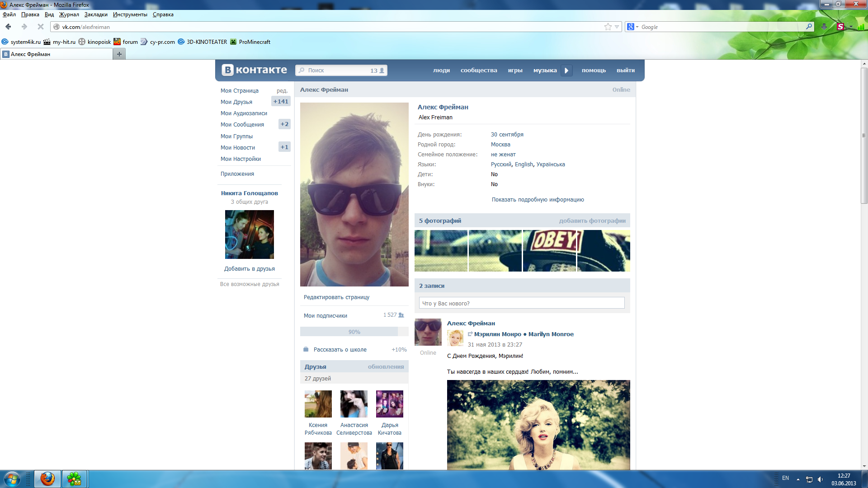The height and width of the screenshot is (488, 868).
Task: Click the search magnifier in Google box
Action: coord(809,27)
